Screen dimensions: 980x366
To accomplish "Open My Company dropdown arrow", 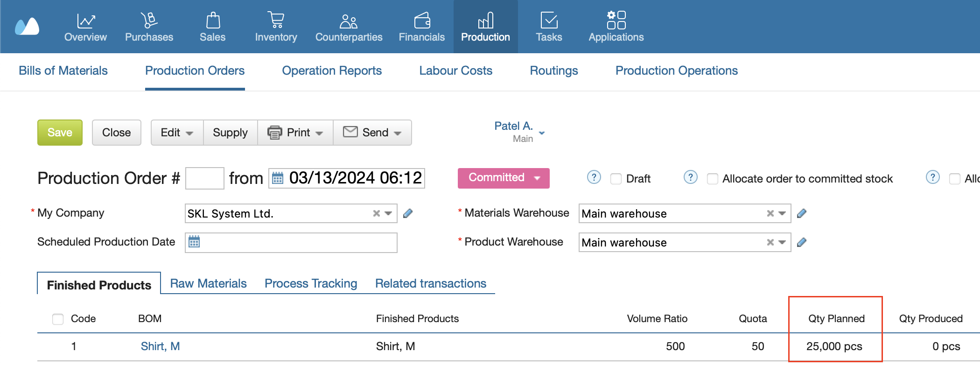I will tap(388, 213).
